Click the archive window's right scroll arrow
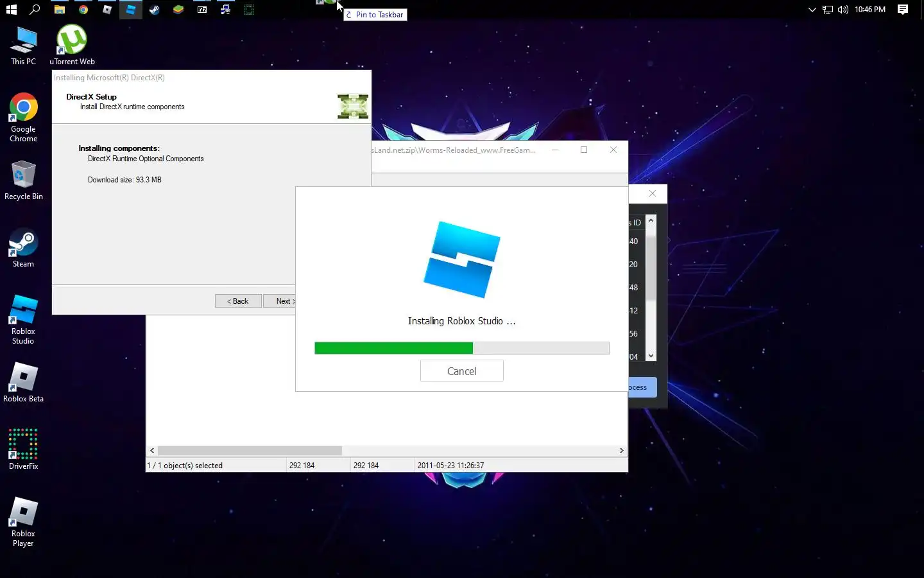 [x=621, y=451]
